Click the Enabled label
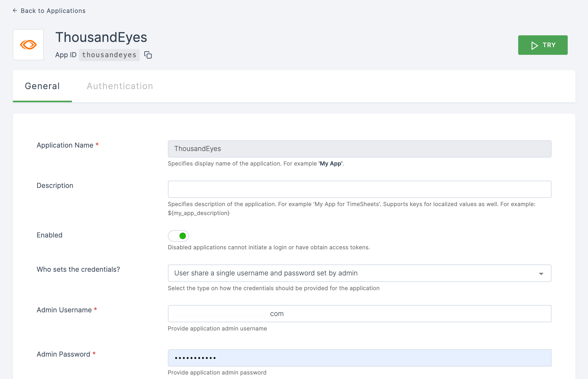Image resolution: width=588 pixels, height=379 pixels. click(x=50, y=235)
